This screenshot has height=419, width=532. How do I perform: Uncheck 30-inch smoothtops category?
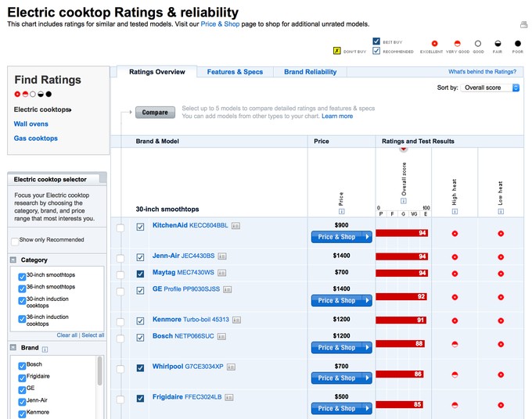pyautogui.click(x=22, y=277)
